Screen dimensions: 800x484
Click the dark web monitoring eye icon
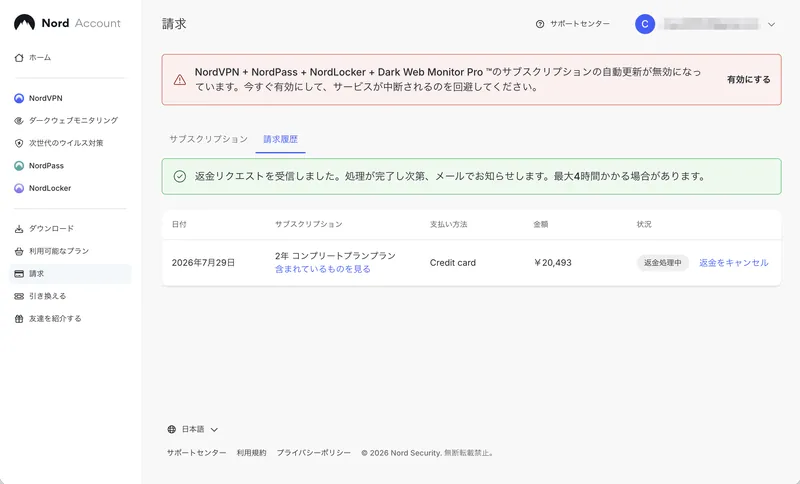click(x=19, y=120)
